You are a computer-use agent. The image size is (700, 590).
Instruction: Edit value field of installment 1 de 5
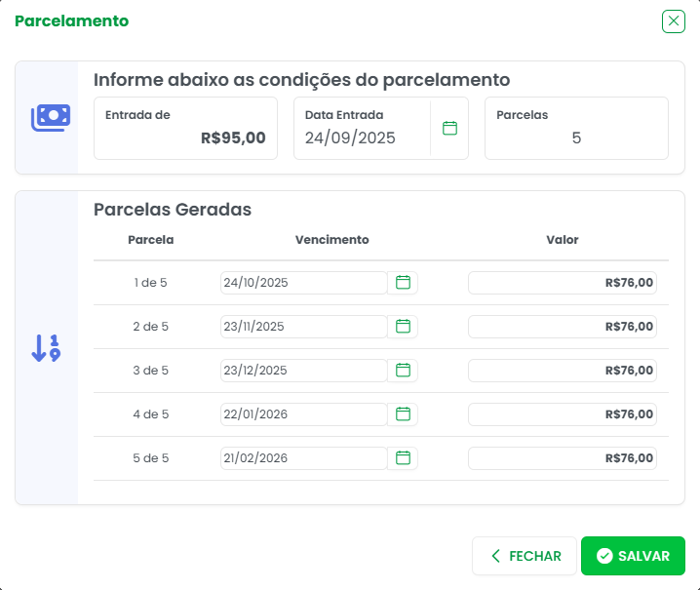tap(562, 283)
